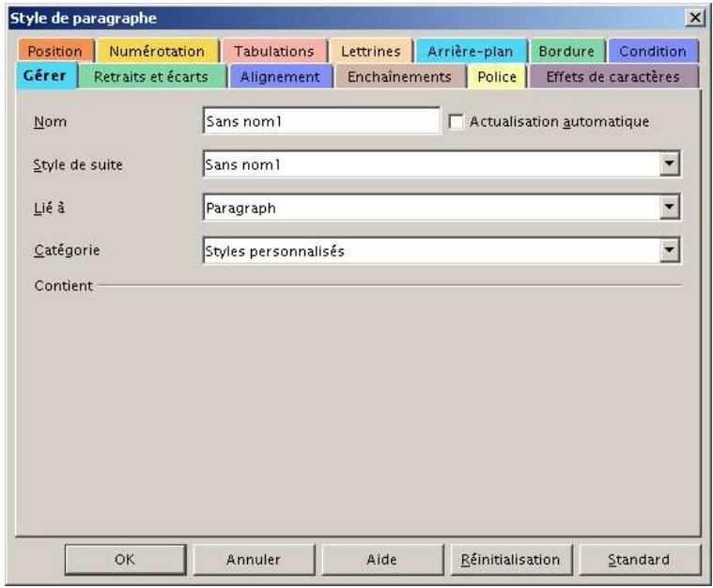
Task: Switch to the Alignement tab
Action: [280, 76]
